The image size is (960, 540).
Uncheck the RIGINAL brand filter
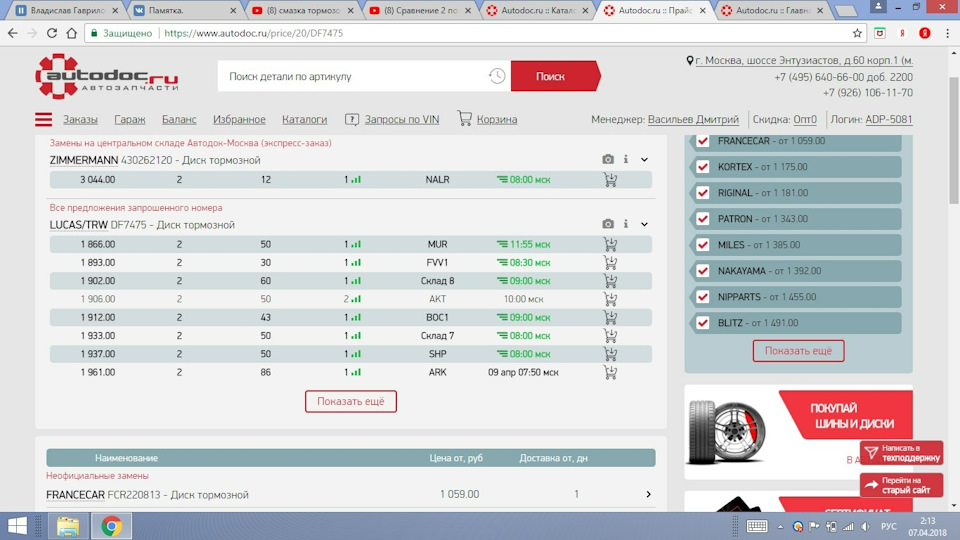coord(703,193)
